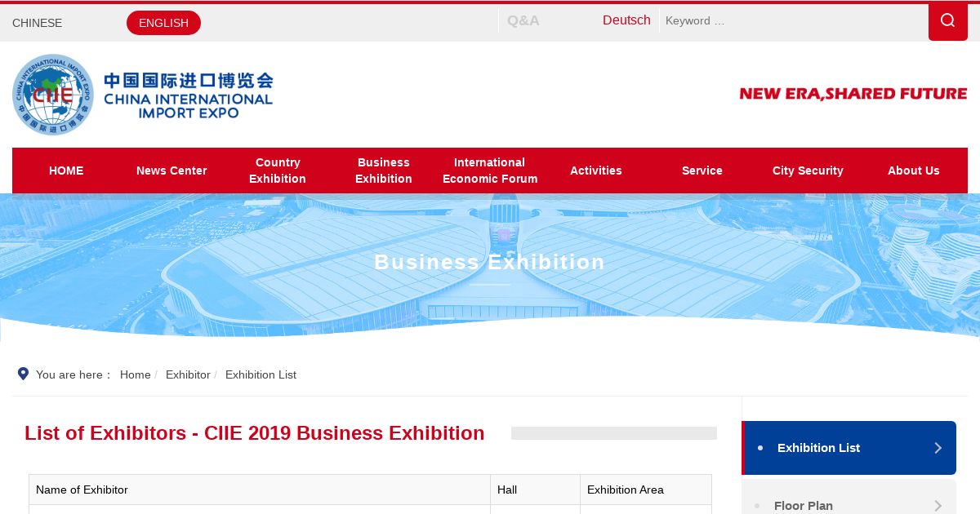The height and width of the screenshot is (514, 980).
Task: Click the Exhibition List chevron arrow
Action: tap(938, 448)
